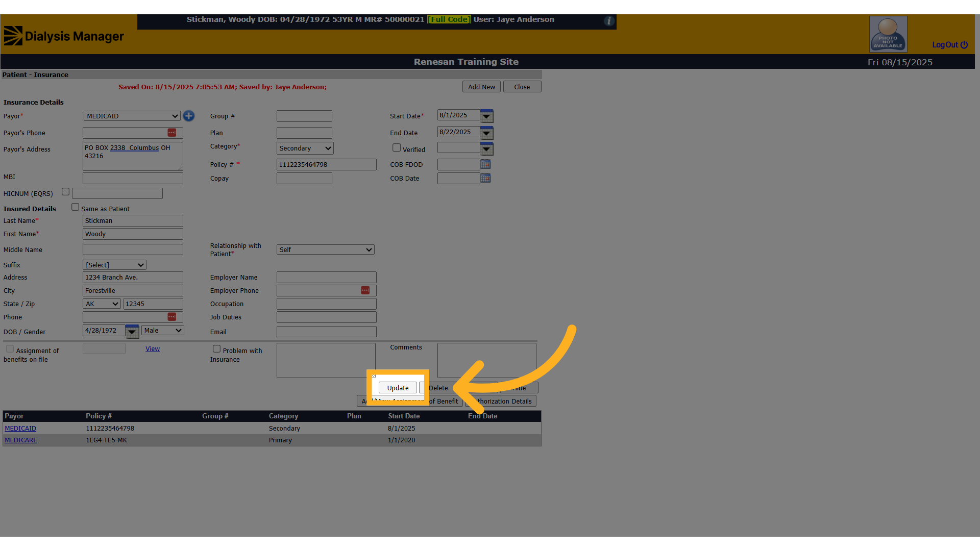
Task: Click the Dialysis Manager logo
Action: [x=64, y=36]
